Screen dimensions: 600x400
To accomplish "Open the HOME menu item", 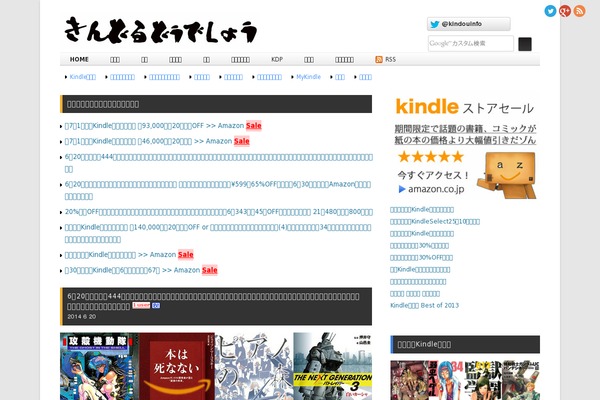I will click(79, 59).
